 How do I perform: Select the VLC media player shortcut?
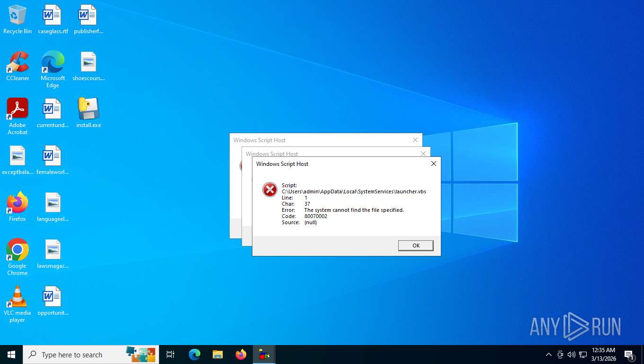pyautogui.click(x=18, y=304)
